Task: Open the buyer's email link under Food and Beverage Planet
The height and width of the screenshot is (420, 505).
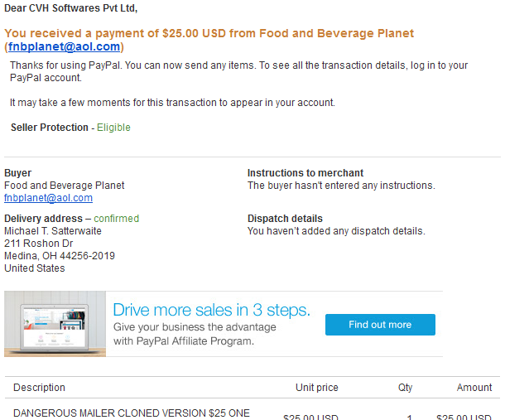Action: pyautogui.click(x=48, y=198)
